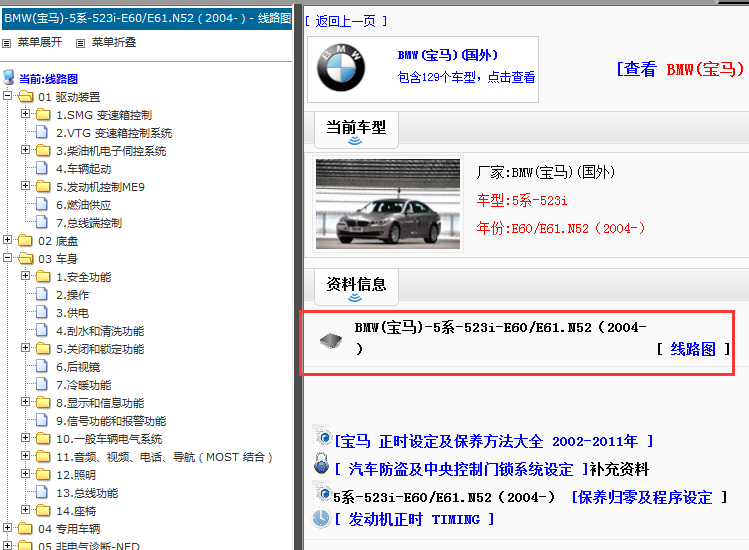Open 宝马 正时设定及保养方法大全 2002-2011年 link
Image resolution: width=749 pixels, height=550 pixels.
(x=494, y=441)
